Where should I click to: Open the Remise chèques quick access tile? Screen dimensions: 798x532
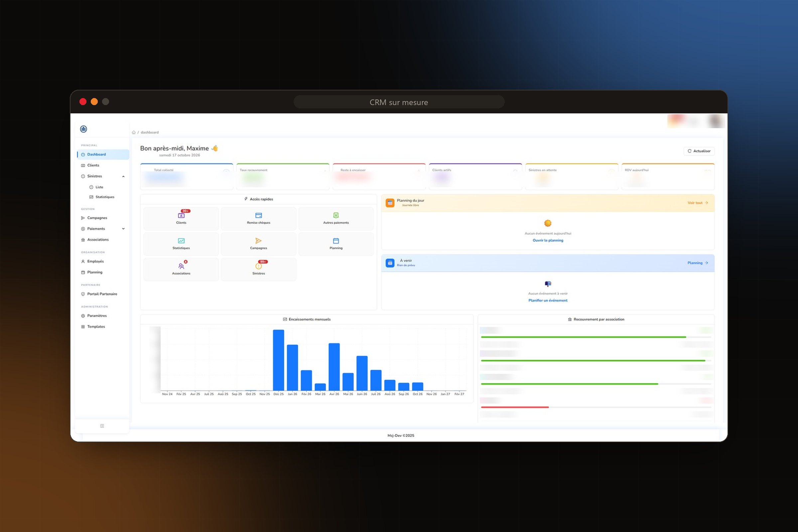259,218
